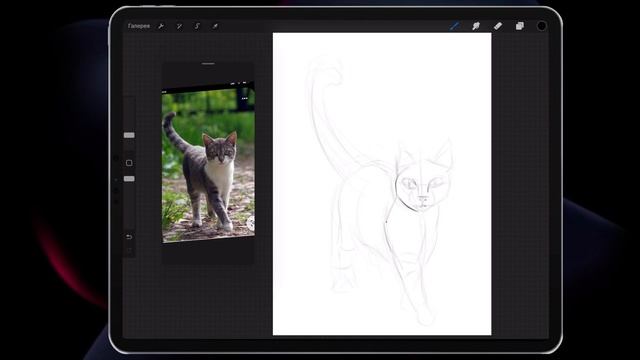Image resolution: width=640 pixels, height=360 pixels.
Task: Select the Brush tool in top bar
Action: pos(454,26)
